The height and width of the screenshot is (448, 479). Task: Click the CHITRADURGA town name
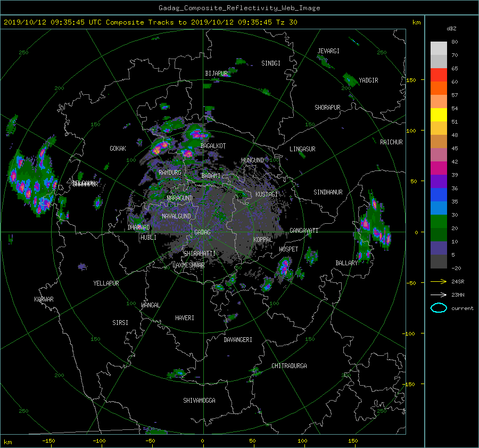pos(289,366)
